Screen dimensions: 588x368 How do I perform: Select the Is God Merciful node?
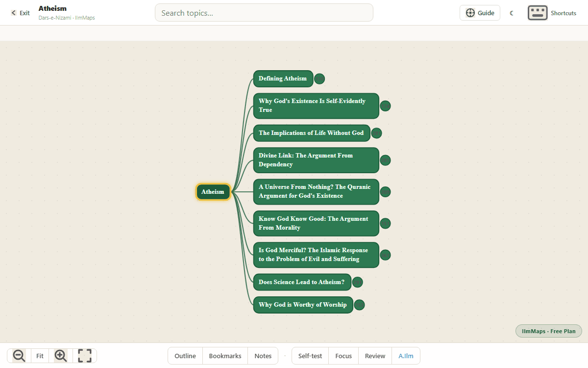(x=316, y=255)
